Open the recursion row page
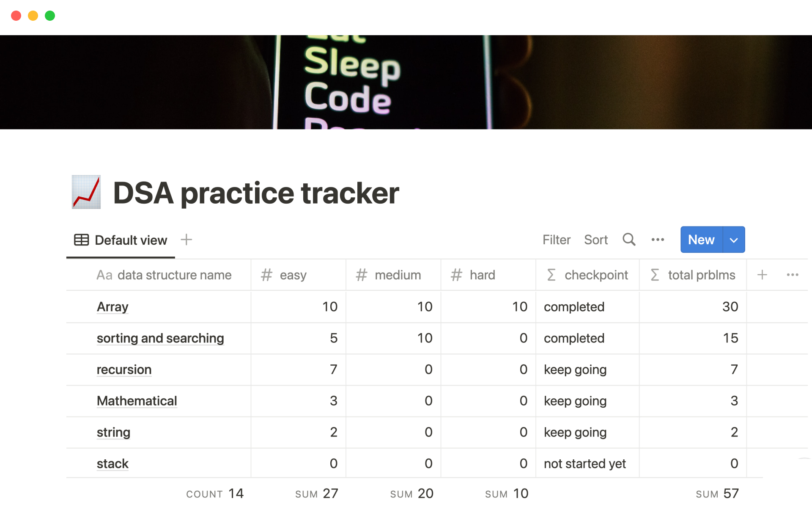This screenshot has height=508, width=812. click(x=124, y=370)
